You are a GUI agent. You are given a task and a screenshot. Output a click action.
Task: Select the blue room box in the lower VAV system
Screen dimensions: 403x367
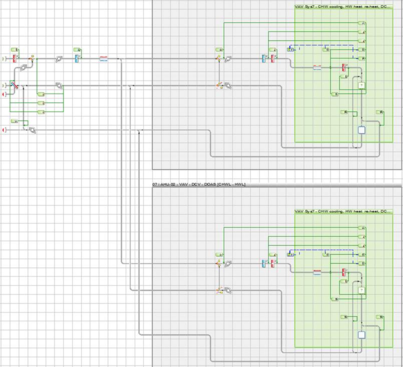coord(362,335)
